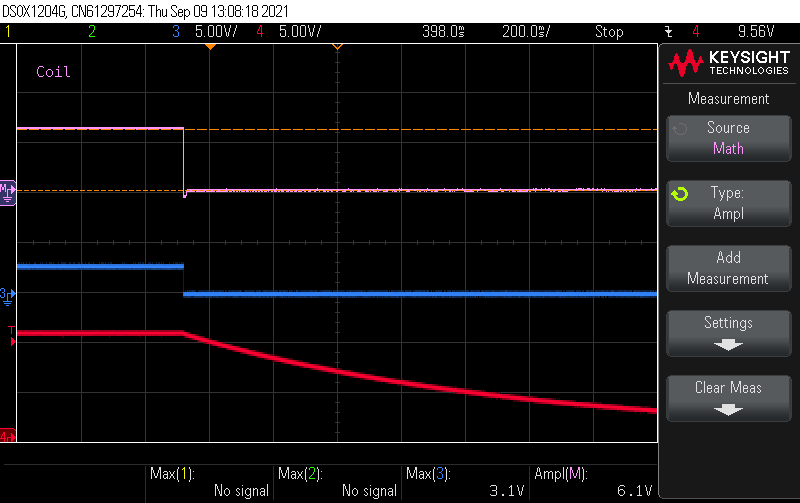Click the red trigger level T marker
The image size is (800, 503).
click(x=12, y=336)
